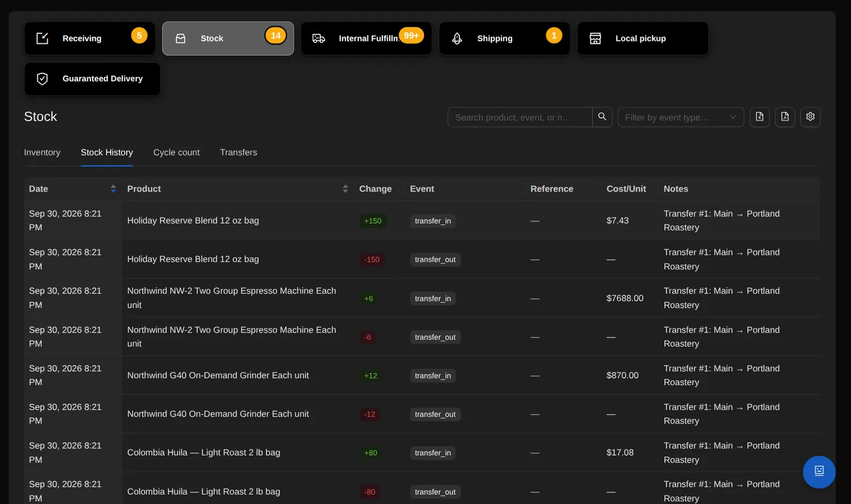Click the Shipping rocket icon
851x504 pixels.
[x=457, y=38]
